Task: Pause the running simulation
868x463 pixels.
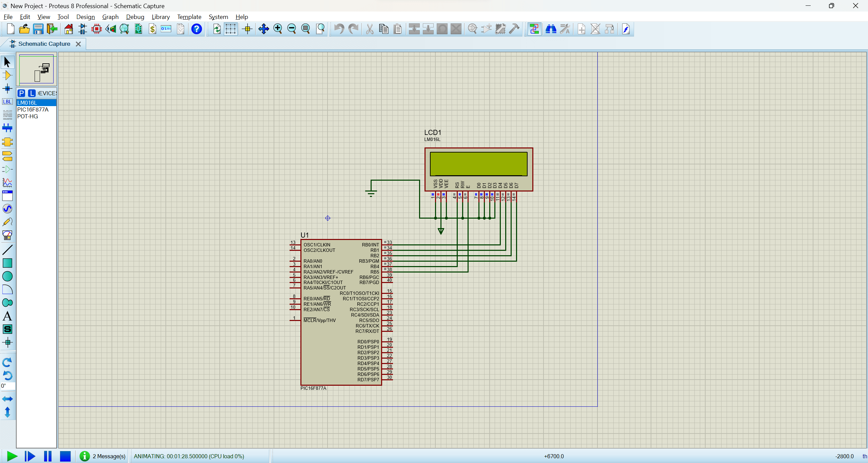Action: tap(48, 456)
